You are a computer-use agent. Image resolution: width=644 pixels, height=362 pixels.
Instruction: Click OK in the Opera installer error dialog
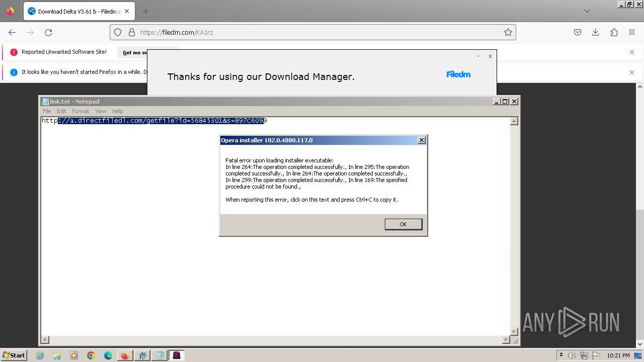[403, 224]
